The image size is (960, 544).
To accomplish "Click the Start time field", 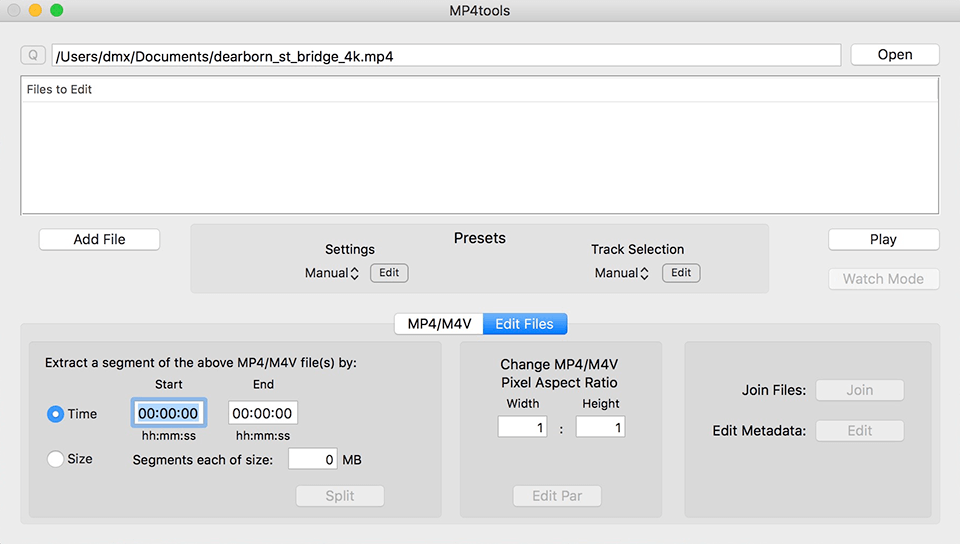I will pos(168,413).
